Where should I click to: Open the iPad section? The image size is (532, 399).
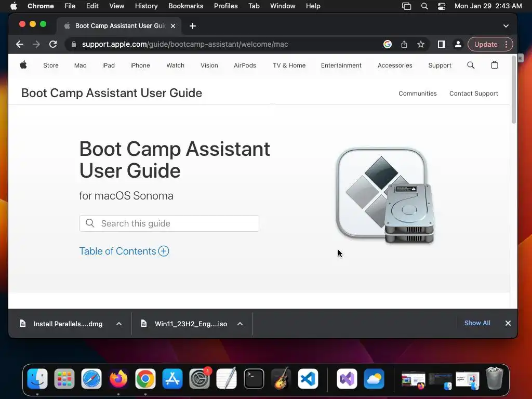click(x=109, y=65)
